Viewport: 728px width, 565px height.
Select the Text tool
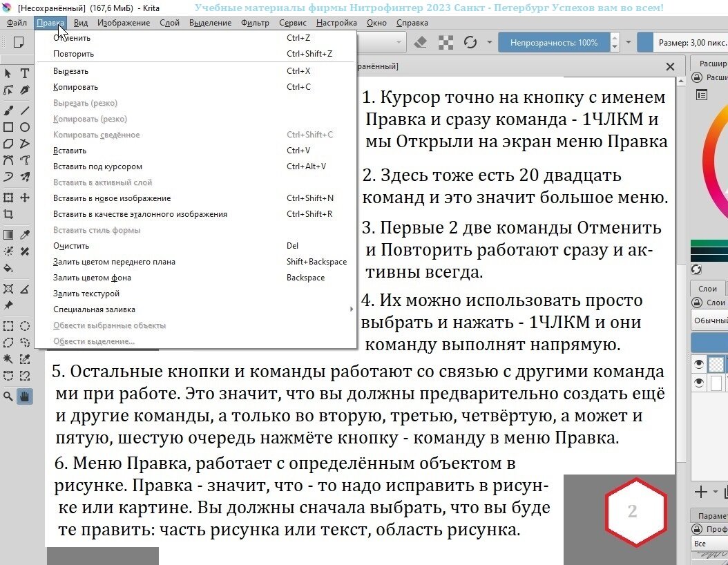tap(24, 73)
